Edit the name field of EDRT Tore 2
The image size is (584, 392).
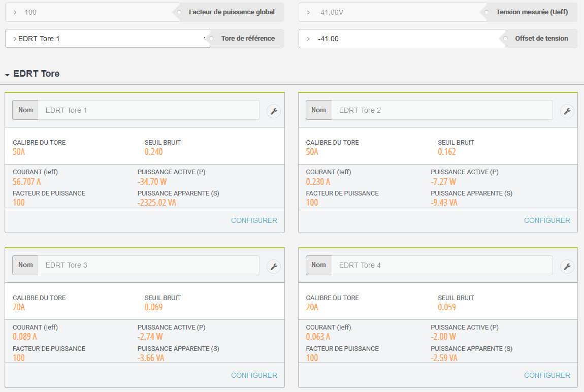click(442, 110)
